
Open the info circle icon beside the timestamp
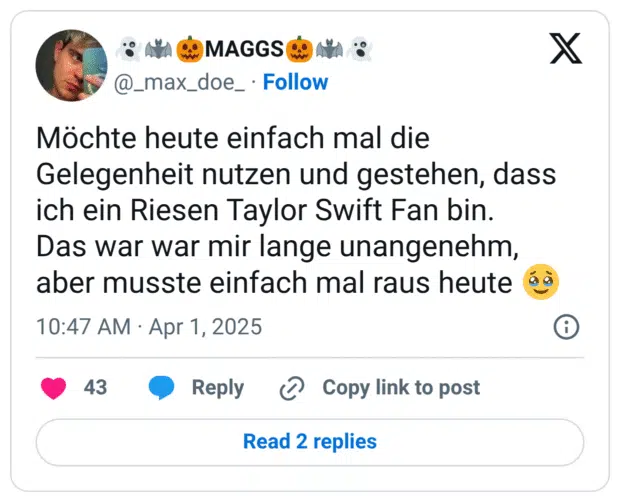point(566,327)
